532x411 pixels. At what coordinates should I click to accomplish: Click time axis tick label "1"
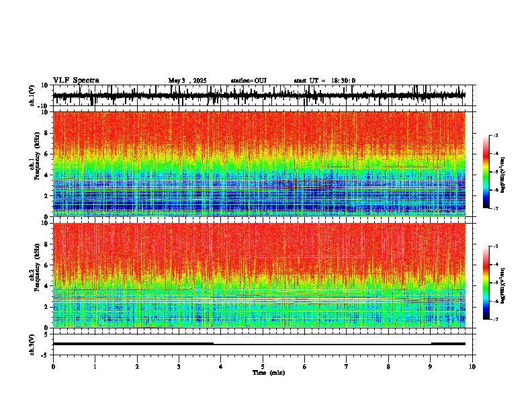tap(95, 367)
